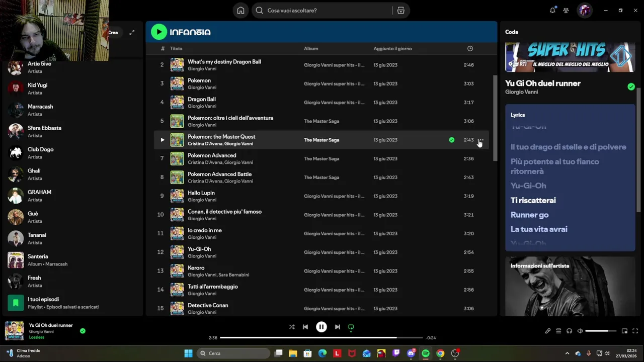
Task: Open File Explorer in taskbar
Action: [293, 353]
